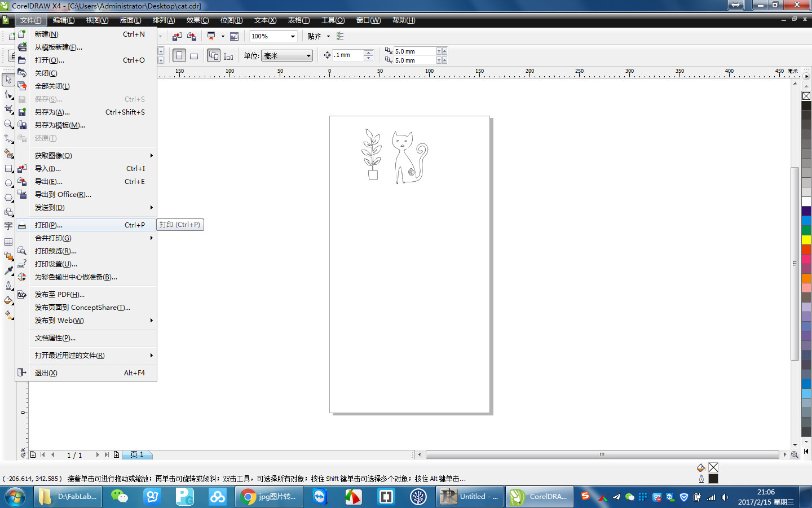812x508 pixels.
Task: Click the No Color swatch atop palette
Action: (x=806, y=96)
